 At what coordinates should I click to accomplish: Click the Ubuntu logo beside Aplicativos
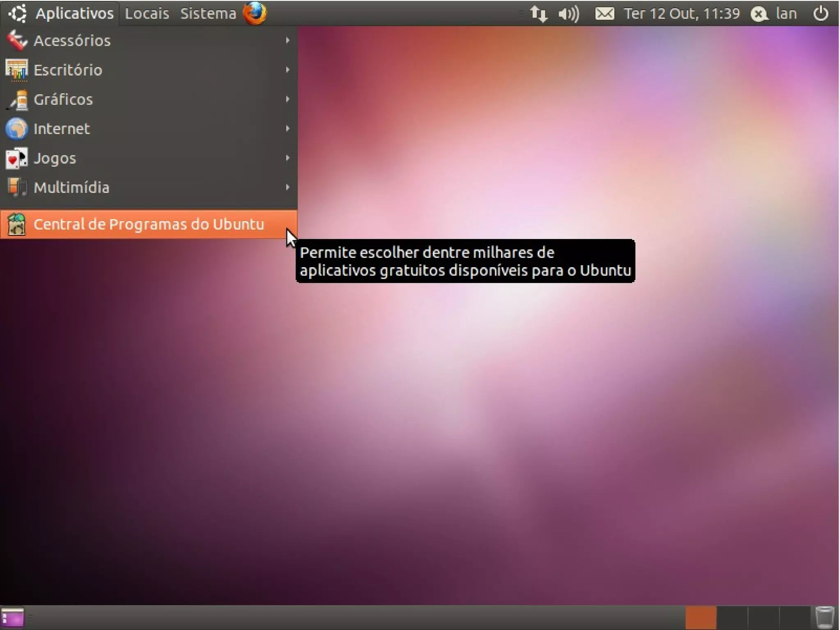[18, 13]
